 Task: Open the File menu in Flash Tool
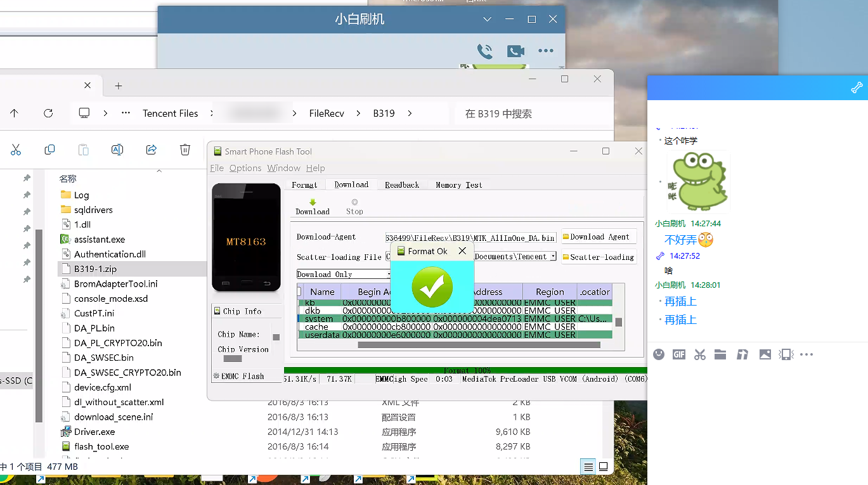pos(217,168)
